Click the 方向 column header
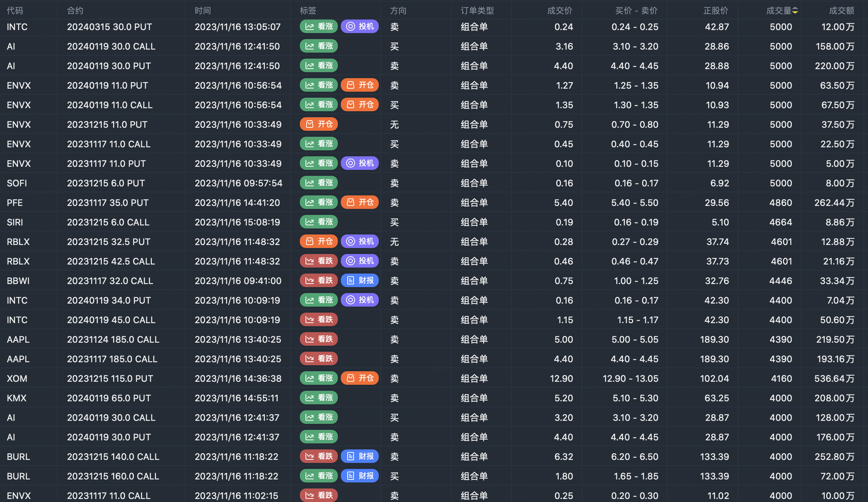The image size is (868, 502). 398,11
